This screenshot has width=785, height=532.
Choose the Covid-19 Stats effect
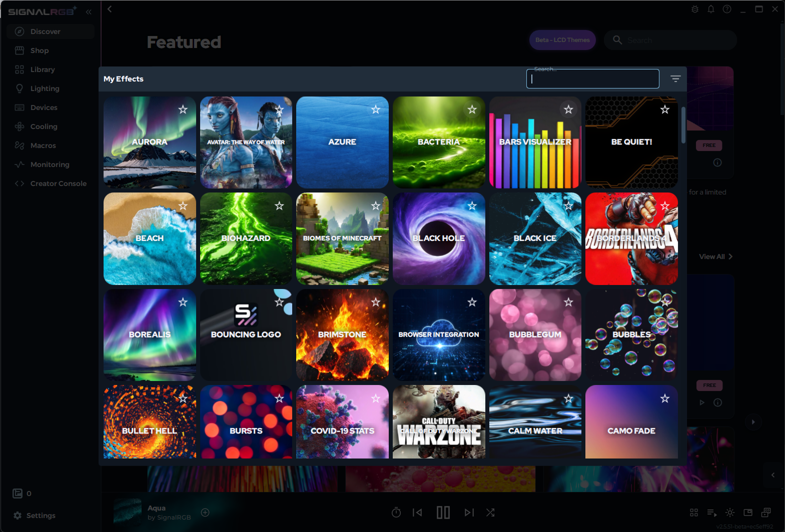click(342, 422)
